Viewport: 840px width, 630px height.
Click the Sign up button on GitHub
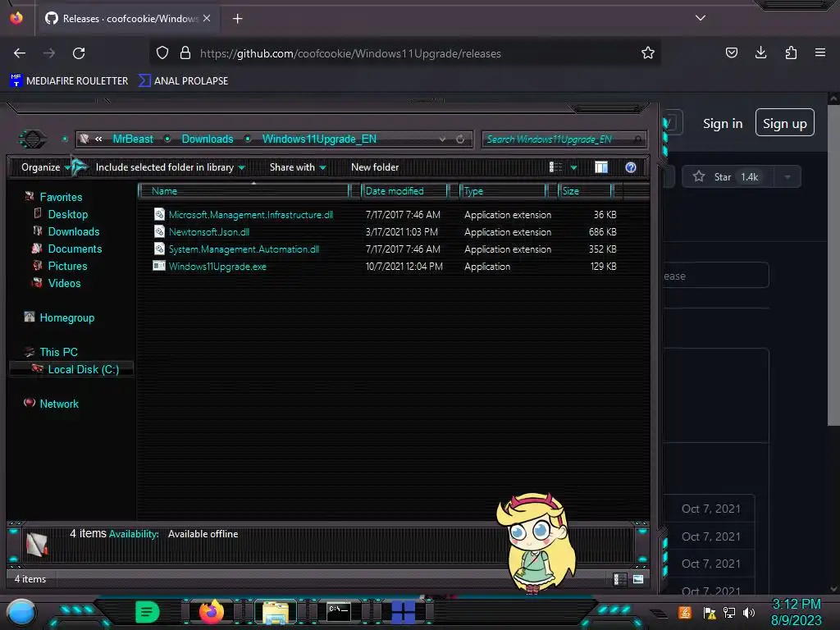[785, 123]
